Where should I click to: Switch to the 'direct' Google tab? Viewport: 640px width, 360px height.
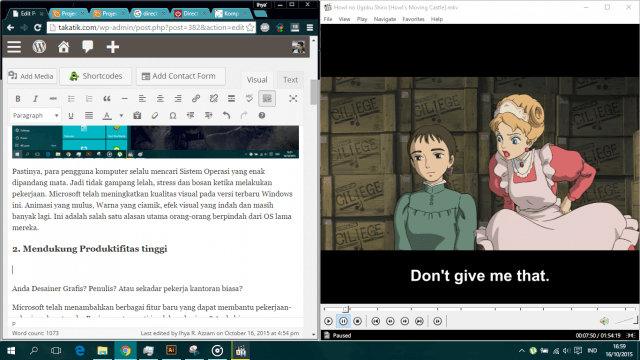point(149,13)
